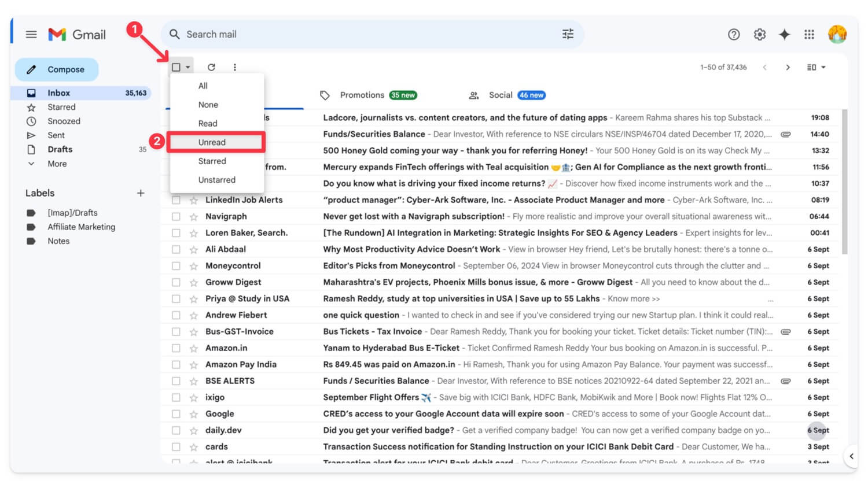Open the Settings gear icon
Screen dimensions: 868x488
pos(759,35)
